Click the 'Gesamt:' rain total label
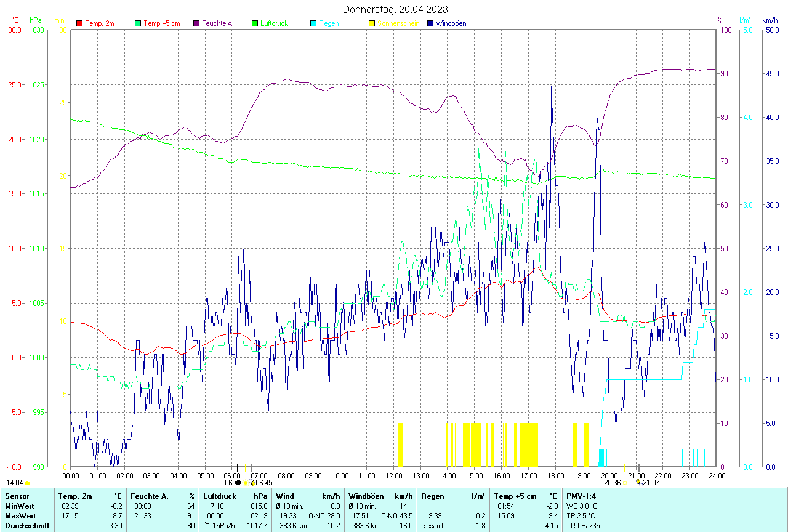Image resolution: width=788 pixels, height=532 pixels. [433, 526]
